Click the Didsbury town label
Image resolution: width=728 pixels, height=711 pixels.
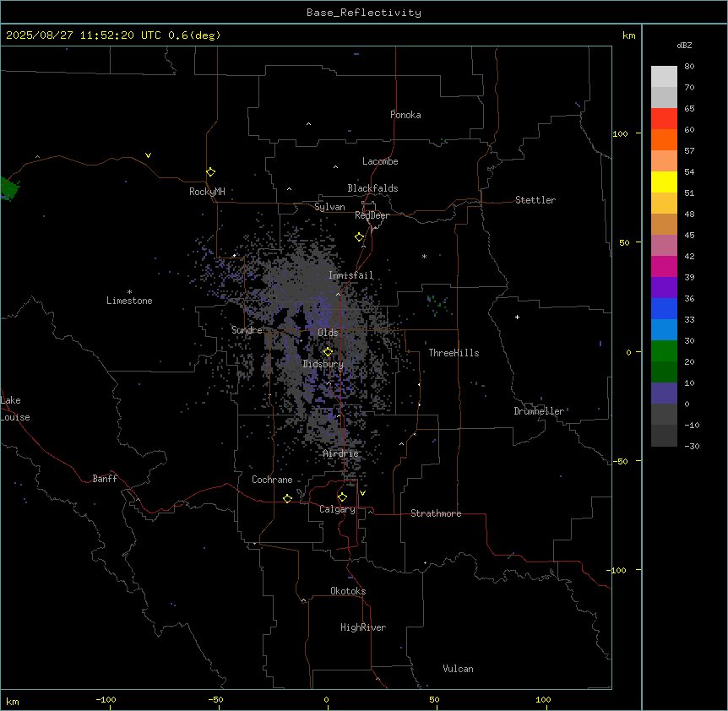coord(323,364)
